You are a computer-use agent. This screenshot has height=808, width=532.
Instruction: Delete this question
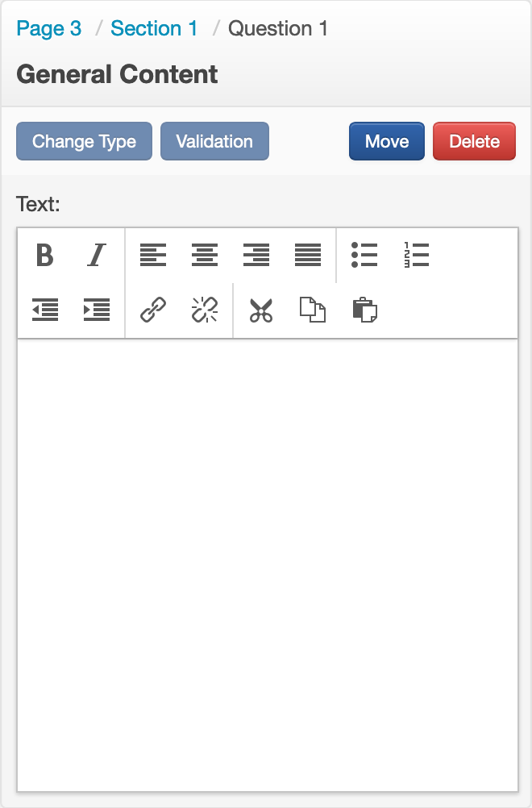(474, 142)
